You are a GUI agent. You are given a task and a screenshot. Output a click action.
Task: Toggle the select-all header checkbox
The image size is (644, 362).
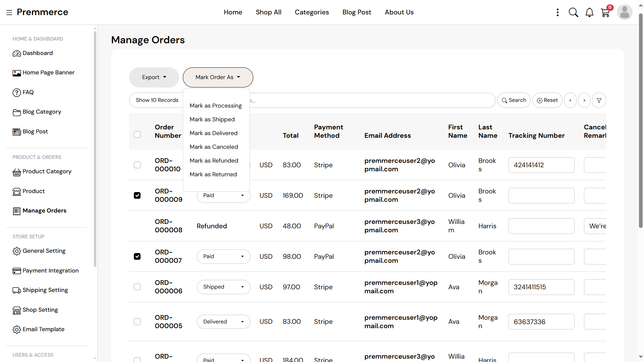point(137,134)
